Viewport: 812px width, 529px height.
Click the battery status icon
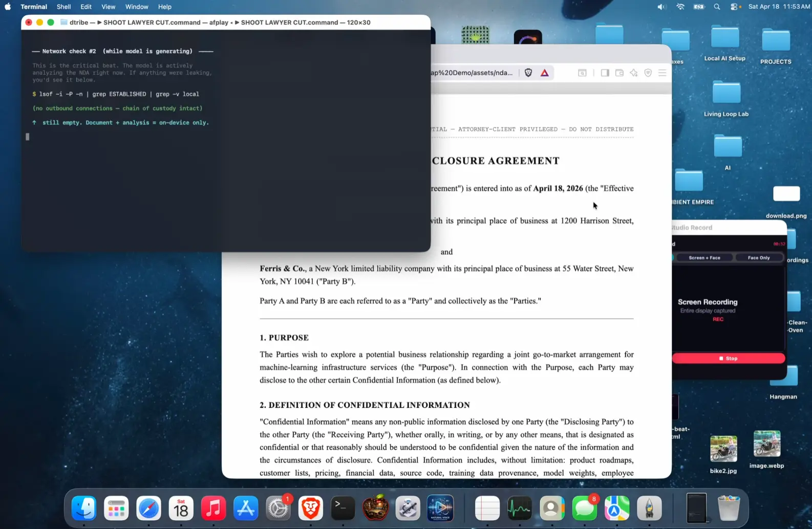coord(699,7)
